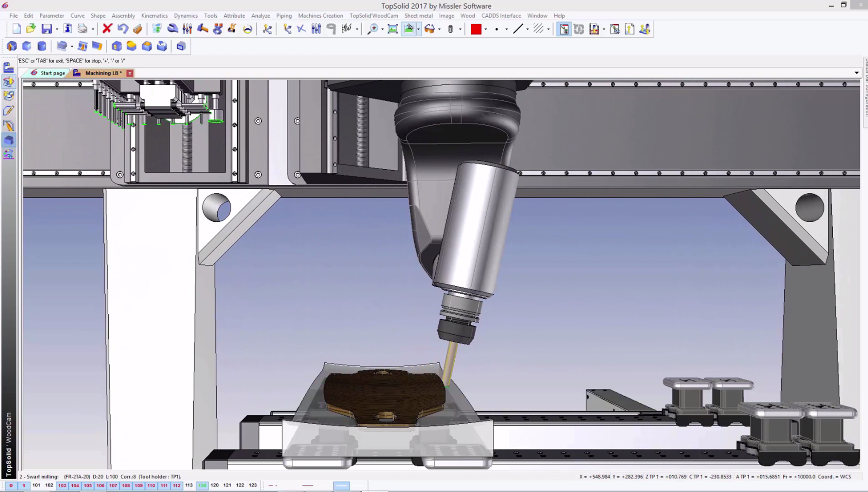The height and width of the screenshot is (492, 868).
Task: Click the red color swatch in toolbar
Action: tap(476, 29)
